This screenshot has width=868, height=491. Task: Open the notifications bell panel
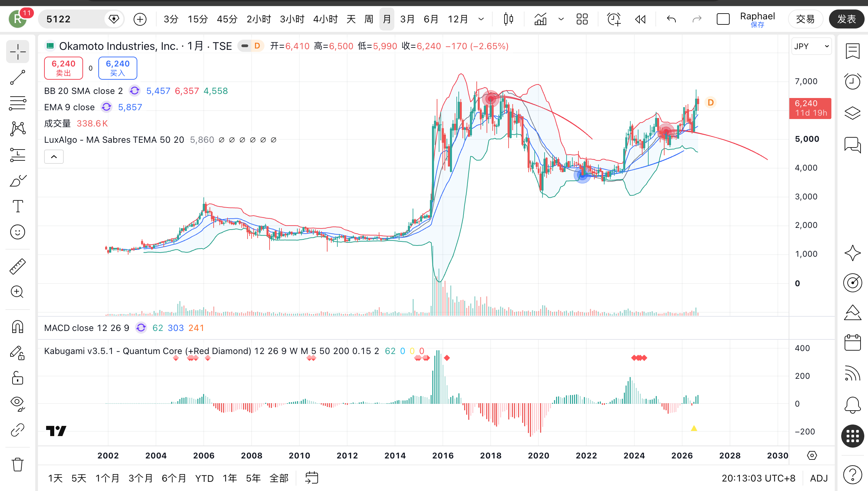[852, 405]
